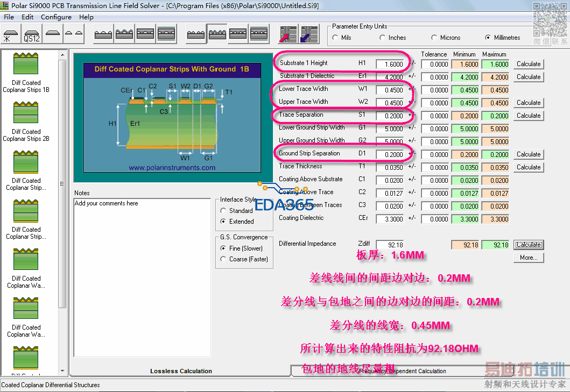Click the Coating Above Substrate C1 field
This screenshot has width=570, height=392.
[x=390, y=180]
